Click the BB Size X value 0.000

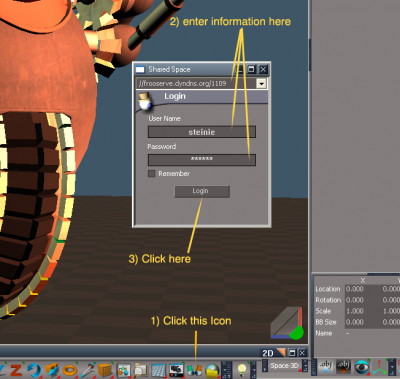(355, 322)
